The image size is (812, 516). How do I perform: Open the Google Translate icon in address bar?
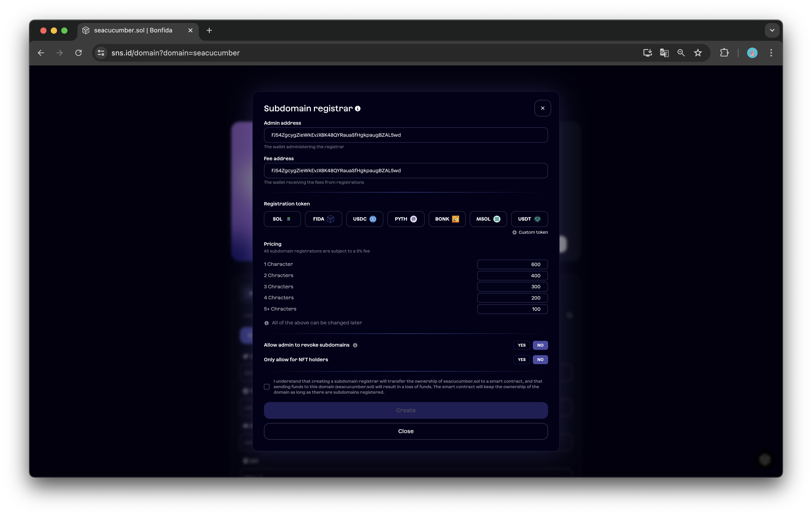pyautogui.click(x=664, y=53)
